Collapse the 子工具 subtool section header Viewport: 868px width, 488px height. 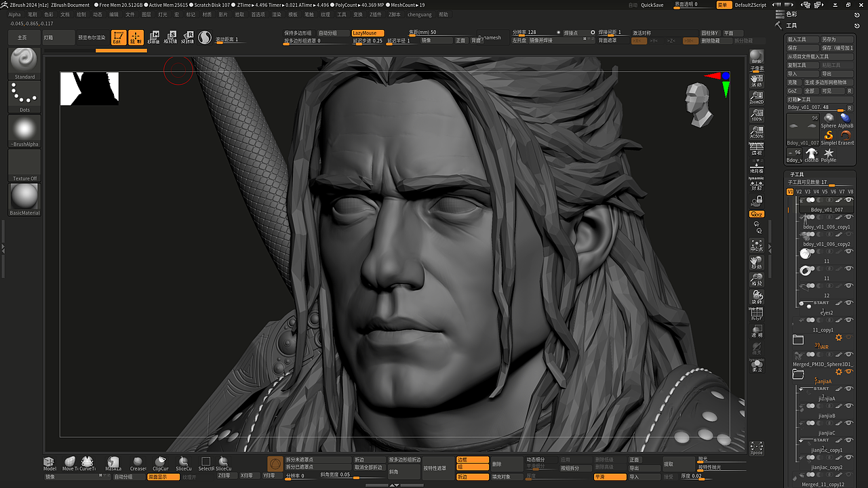coord(797,174)
